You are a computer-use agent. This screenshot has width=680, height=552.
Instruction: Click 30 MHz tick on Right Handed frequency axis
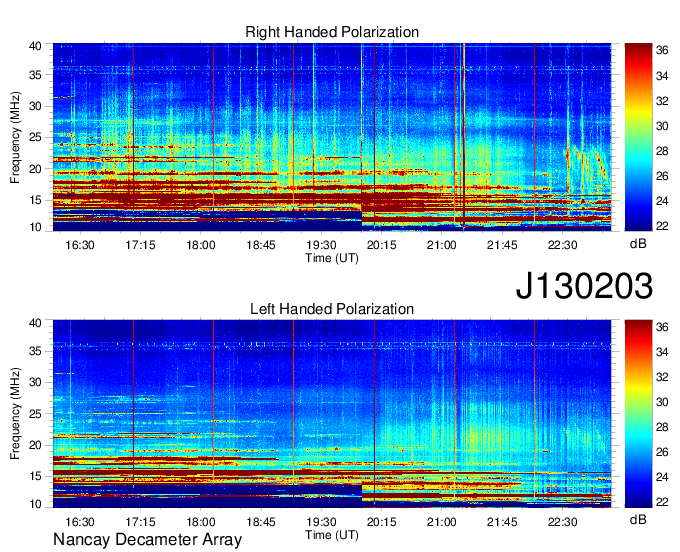35,106
